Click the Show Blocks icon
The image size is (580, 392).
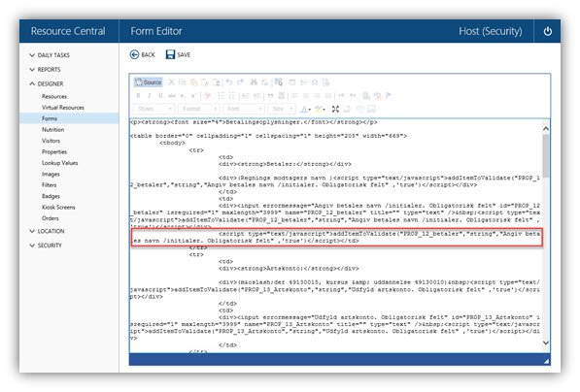coord(347,109)
